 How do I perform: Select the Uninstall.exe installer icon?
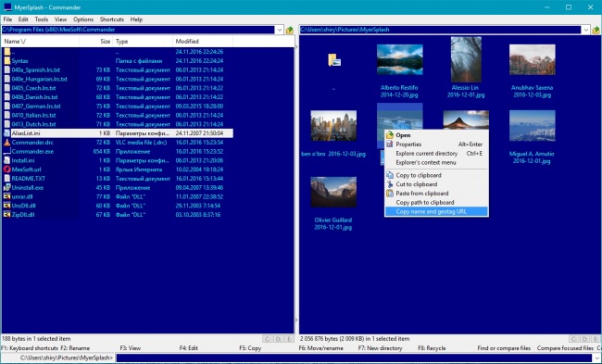(x=6, y=187)
